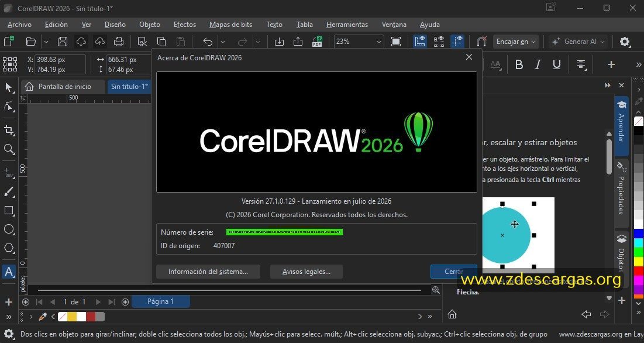Expand the toolbox with double chevron

pos(9,317)
